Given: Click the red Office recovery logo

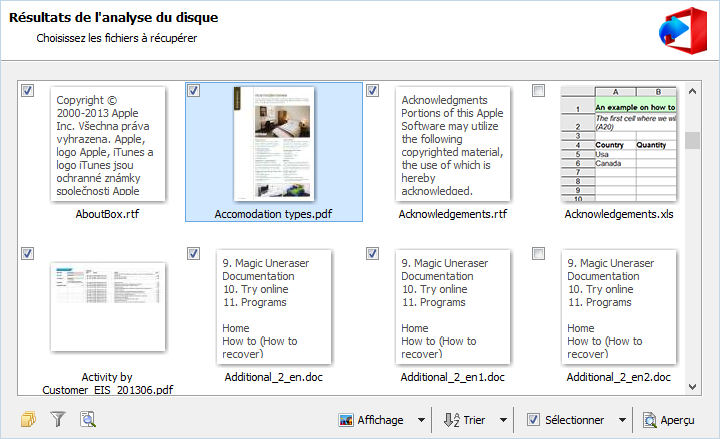Looking at the screenshot, I should 683,30.
